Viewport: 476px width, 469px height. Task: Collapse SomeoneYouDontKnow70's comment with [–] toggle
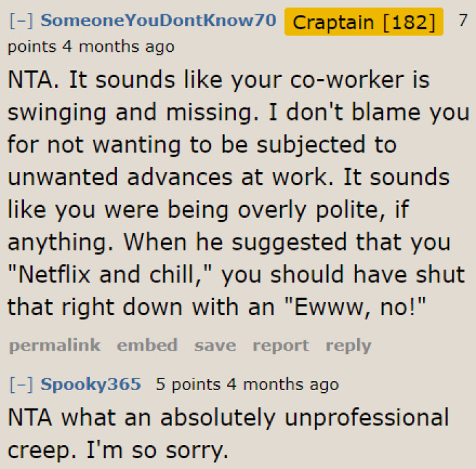click(21, 21)
